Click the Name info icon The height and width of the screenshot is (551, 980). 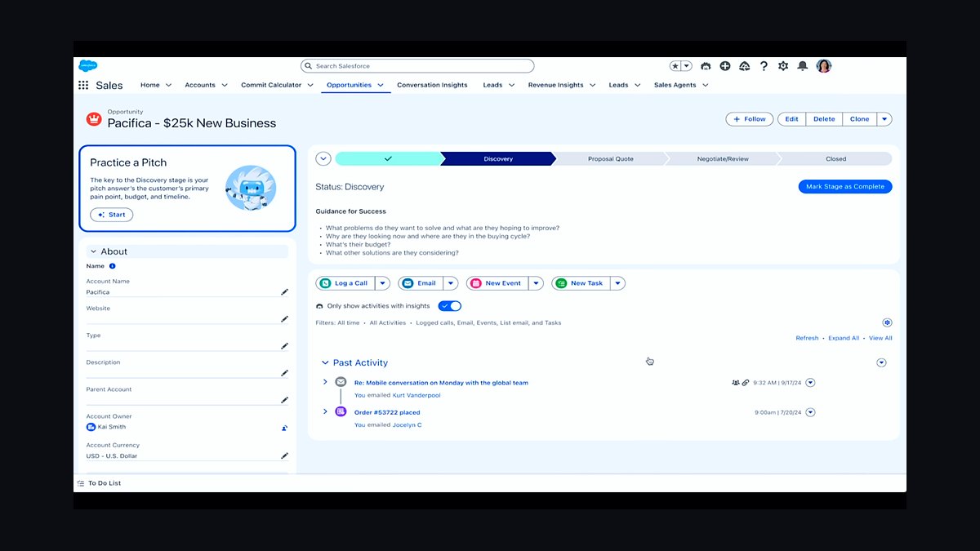tap(113, 266)
